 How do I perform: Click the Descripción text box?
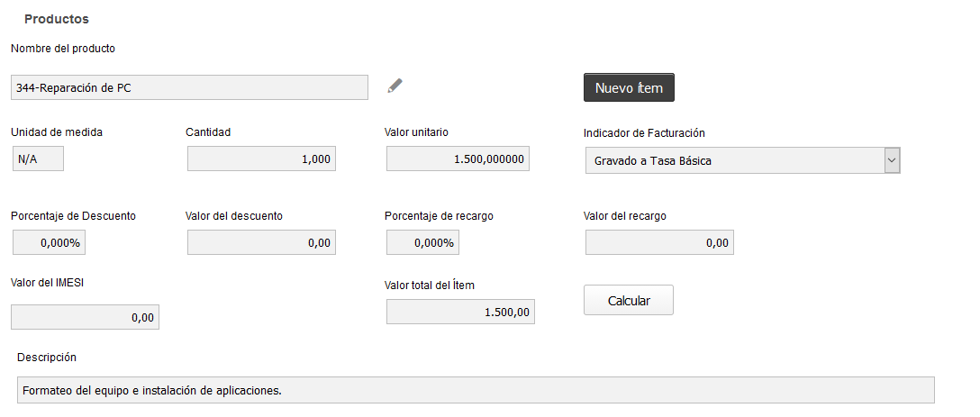coord(476,390)
